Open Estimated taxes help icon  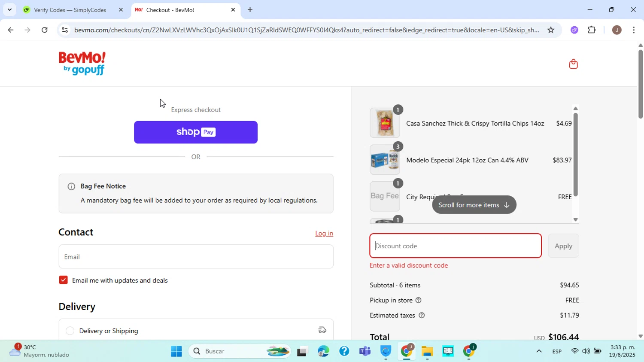[x=422, y=315]
